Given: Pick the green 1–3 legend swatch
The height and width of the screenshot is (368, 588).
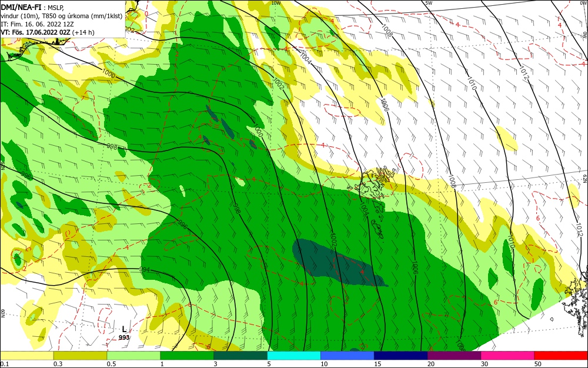Looking at the screenshot, I should [x=187, y=356].
